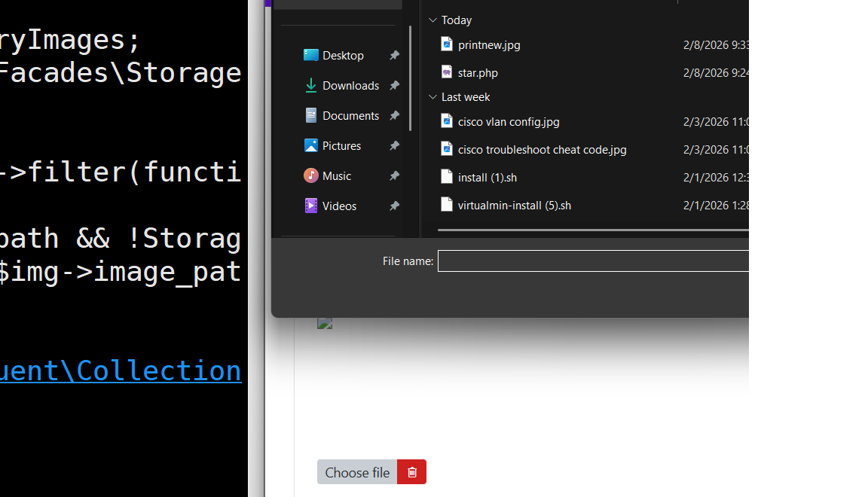Choose install (1).sh from list

[487, 178]
